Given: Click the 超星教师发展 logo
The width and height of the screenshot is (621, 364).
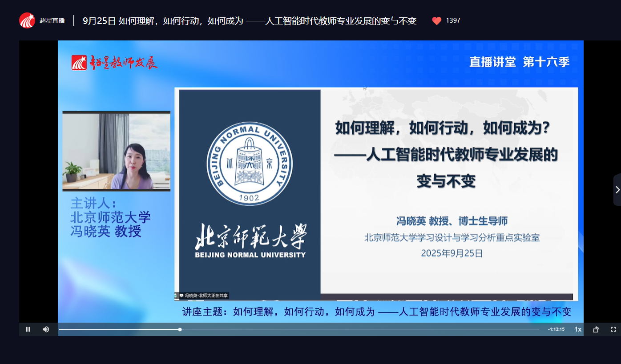Looking at the screenshot, I should click(x=114, y=62).
